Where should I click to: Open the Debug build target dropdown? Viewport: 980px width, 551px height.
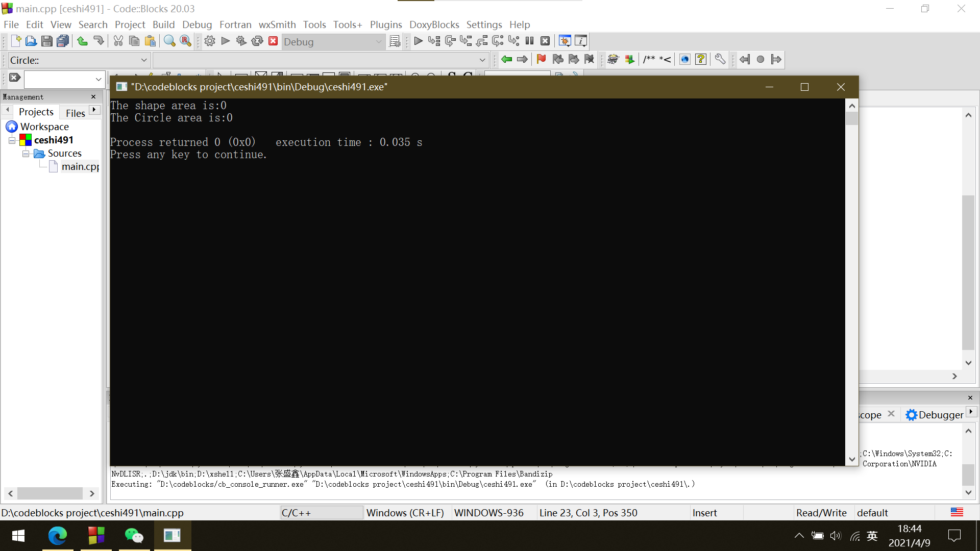click(x=378, y=42)
